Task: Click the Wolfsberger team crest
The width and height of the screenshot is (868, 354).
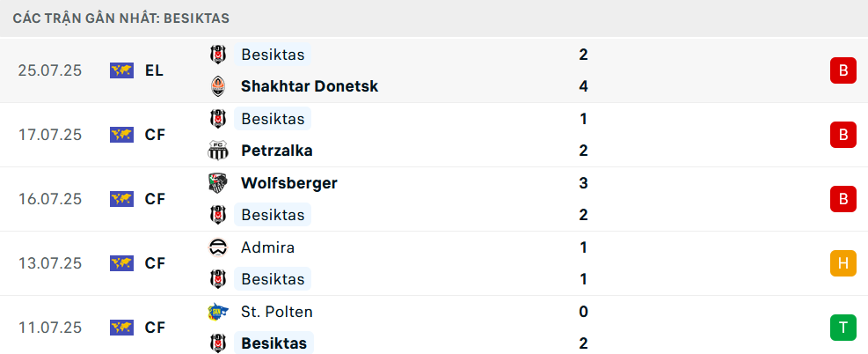Action: point(217,183)
